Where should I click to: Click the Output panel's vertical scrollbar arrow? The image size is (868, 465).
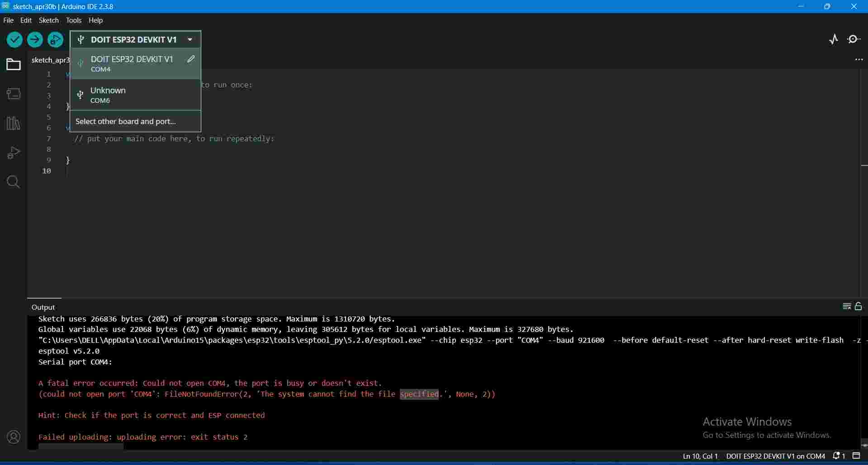(864, 446)
